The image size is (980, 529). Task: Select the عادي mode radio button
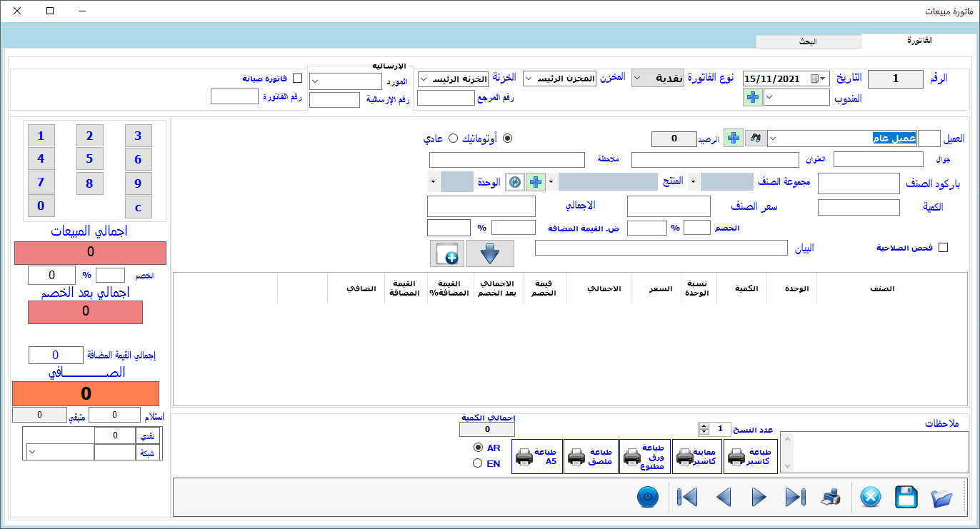(453, 138)
